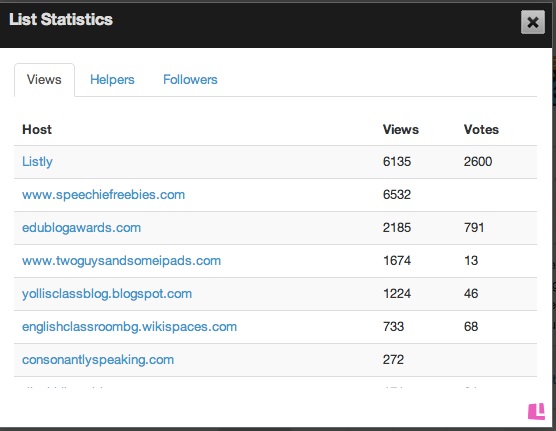Switch to the Views tab

(x=44, y=79)
